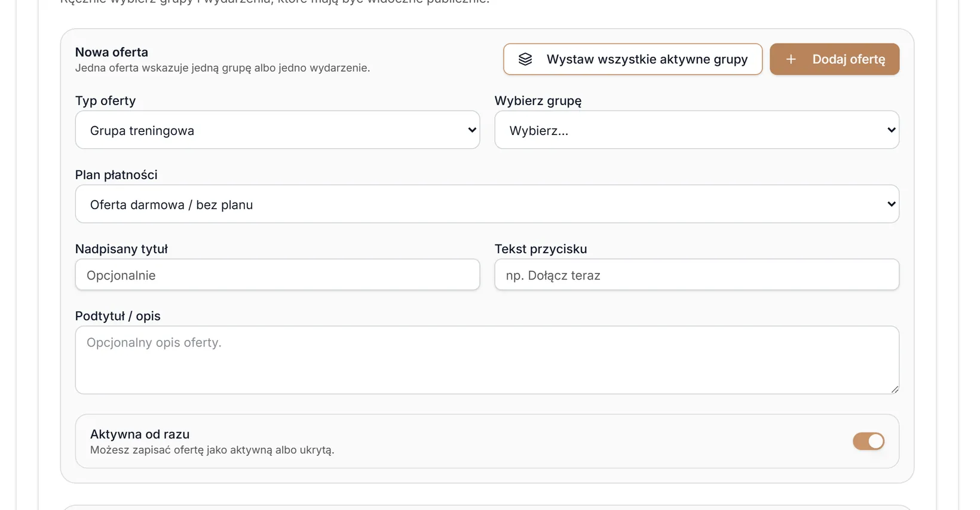
Task: Open the Grupa treningowa offer type dropdown
Action: click(277, 130)
